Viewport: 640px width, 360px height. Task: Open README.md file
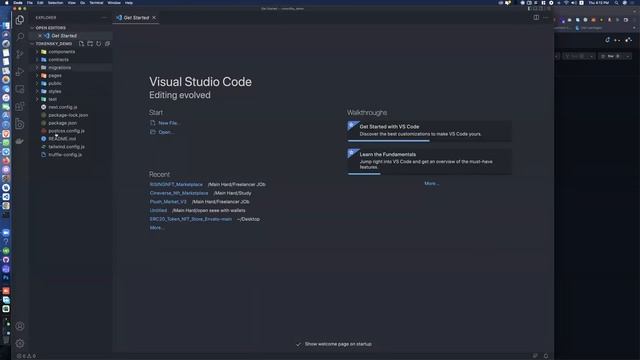[x=62, y=139]
